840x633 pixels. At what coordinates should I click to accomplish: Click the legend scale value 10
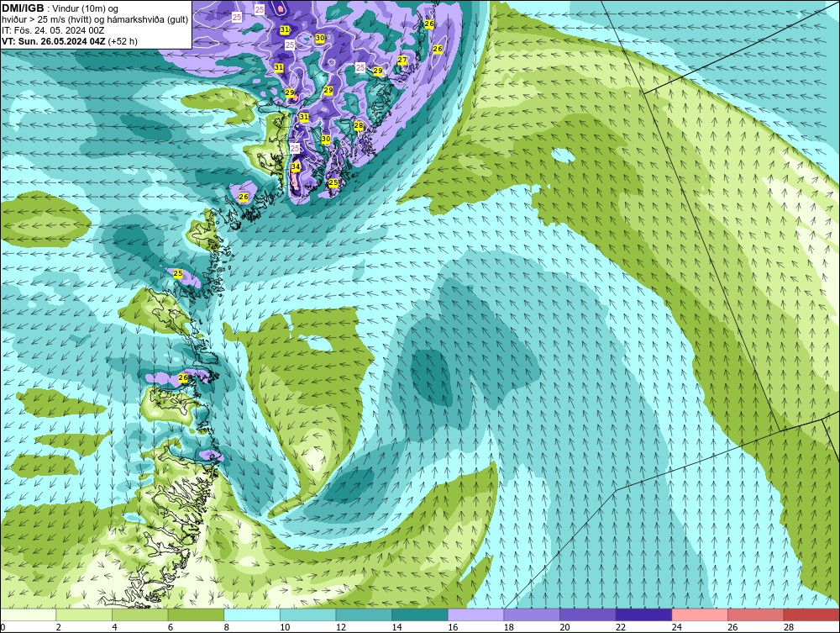[285, 627]
